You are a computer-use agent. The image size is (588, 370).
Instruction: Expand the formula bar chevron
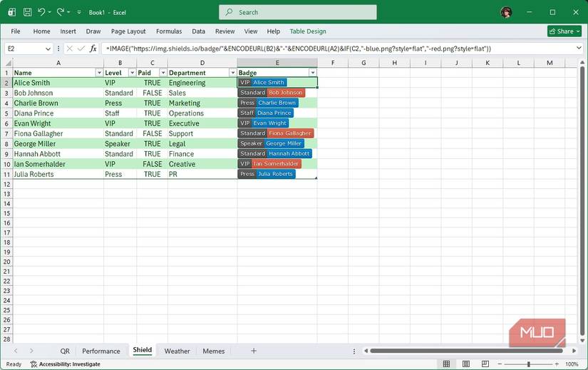click(579, 48)
